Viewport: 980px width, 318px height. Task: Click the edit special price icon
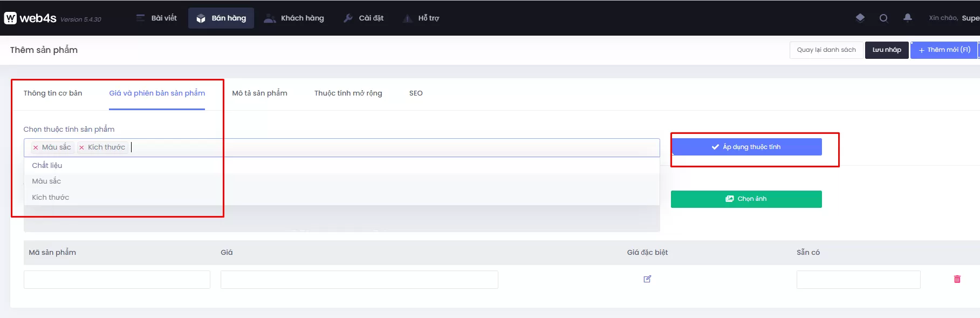pyautogui.click(x=647, y=279)
